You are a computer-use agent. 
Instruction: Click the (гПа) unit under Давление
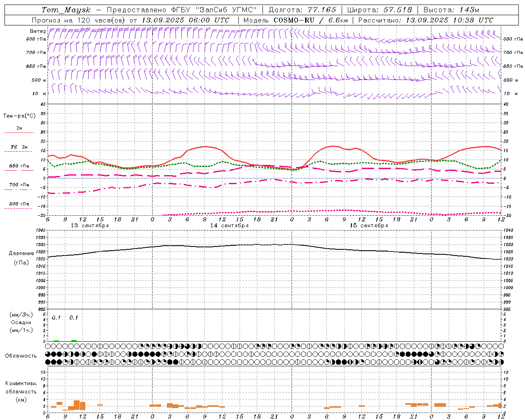click(x=21, y=263)
